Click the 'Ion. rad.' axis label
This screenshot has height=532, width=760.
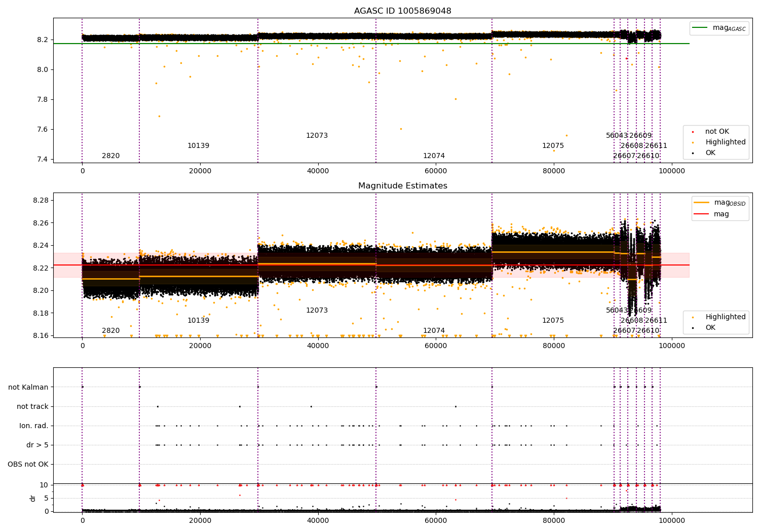point(34,426)
